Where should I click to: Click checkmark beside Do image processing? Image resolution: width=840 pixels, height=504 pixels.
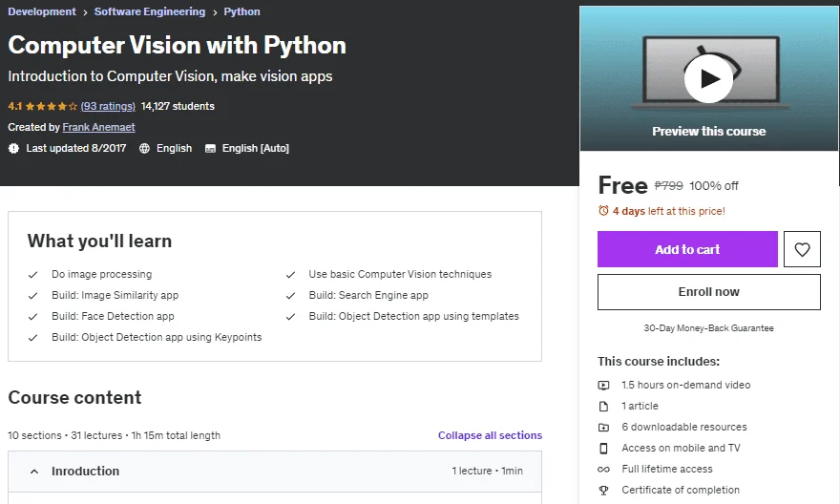32,274
